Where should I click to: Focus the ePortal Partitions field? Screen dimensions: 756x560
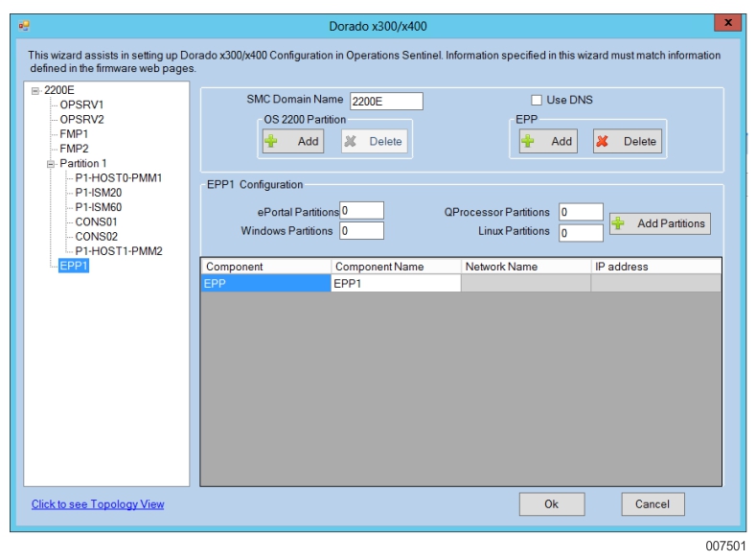361,211
